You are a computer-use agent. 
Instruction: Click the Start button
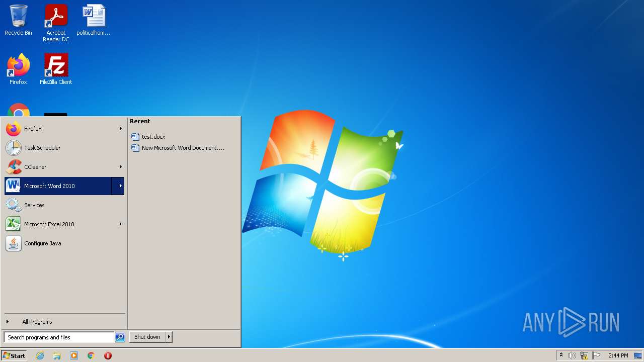click(x=14, y=355)
